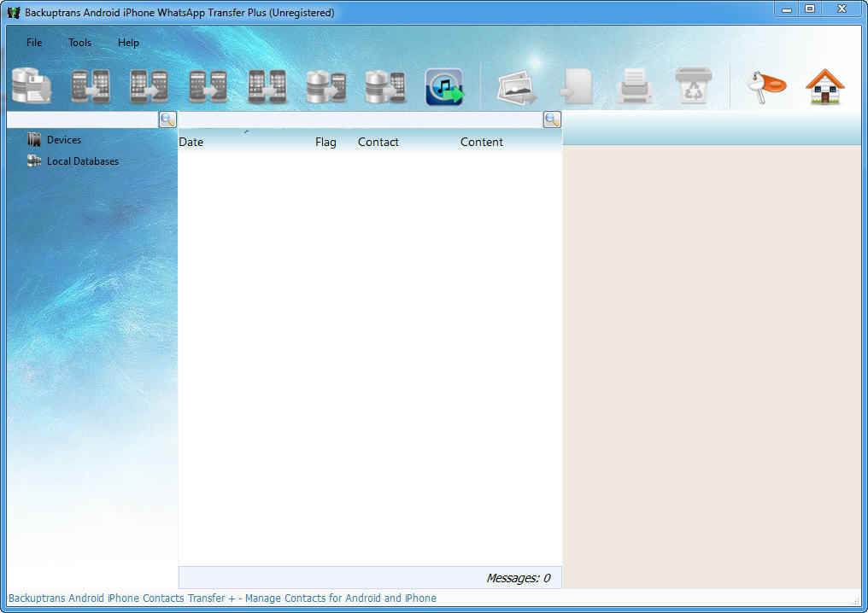Open the Help menu

(128, 43)
